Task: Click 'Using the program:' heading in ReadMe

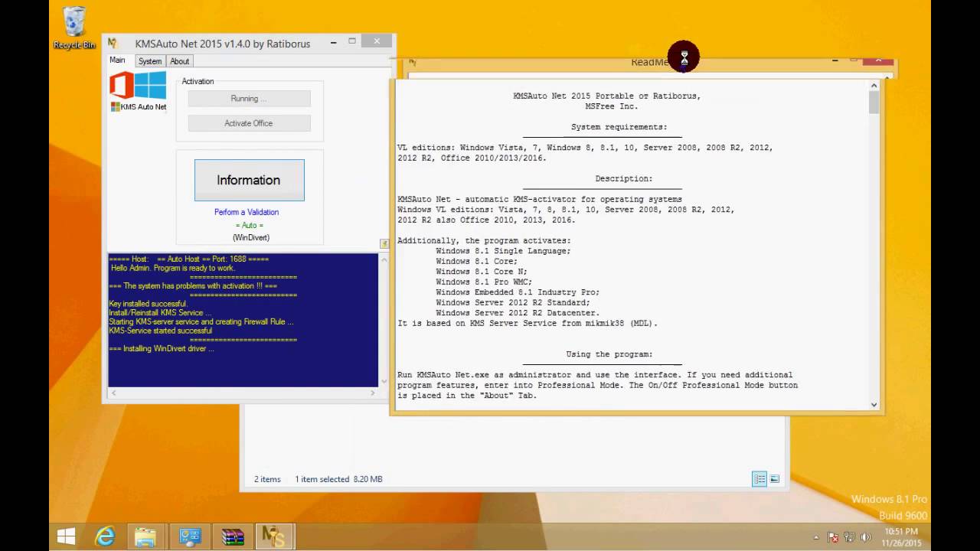Action: 609,354
